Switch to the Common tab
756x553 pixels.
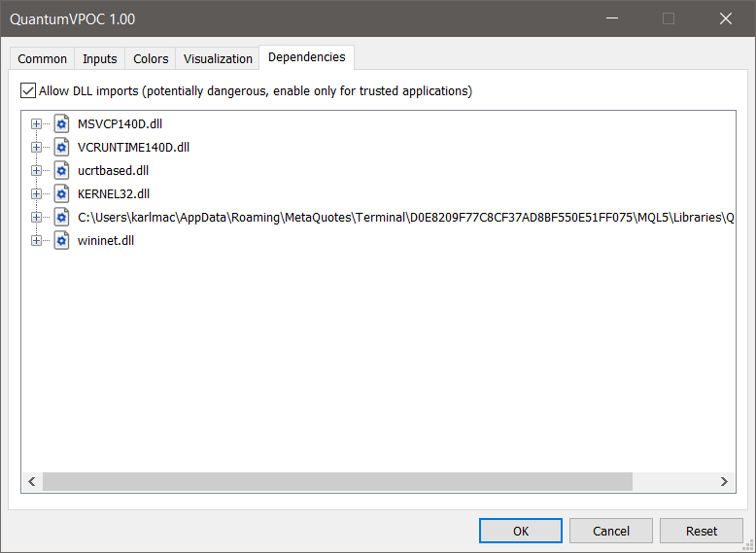click(x=43, y=59)
